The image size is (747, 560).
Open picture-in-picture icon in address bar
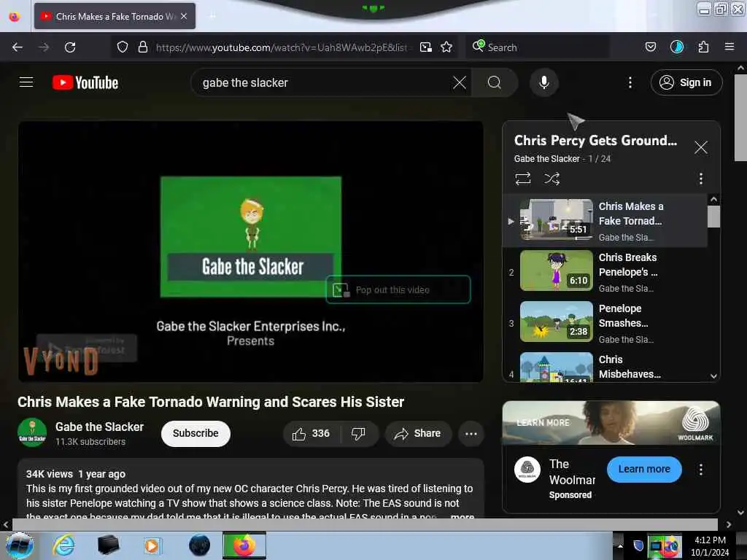tap(425, 47)
